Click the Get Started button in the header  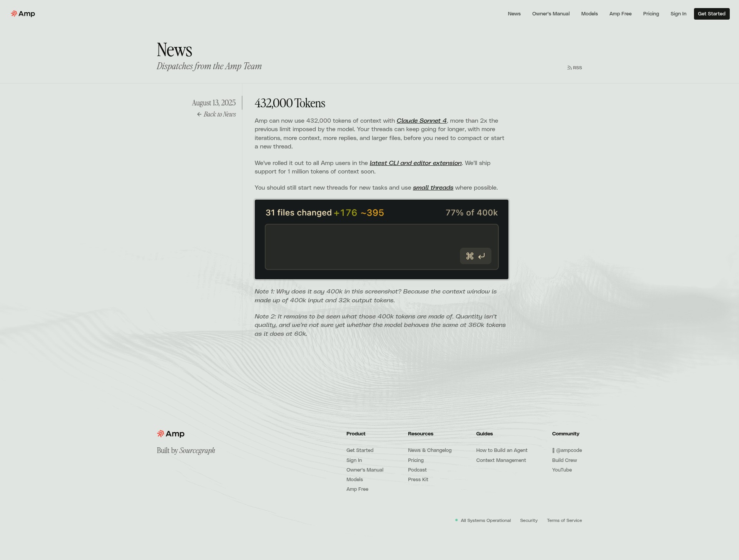(x=711, y=14)
